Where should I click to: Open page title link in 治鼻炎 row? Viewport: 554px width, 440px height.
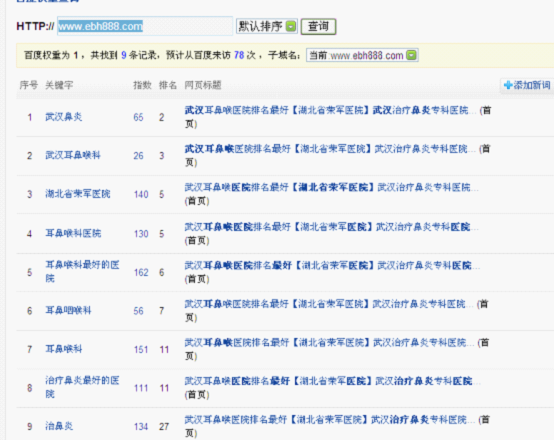coord(330,420)
